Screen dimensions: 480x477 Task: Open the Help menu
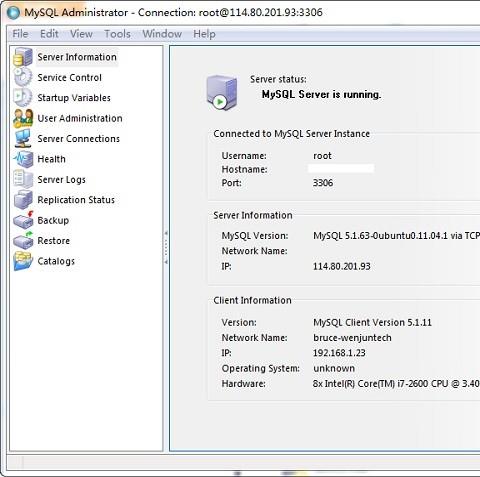[x=204, y=34]
